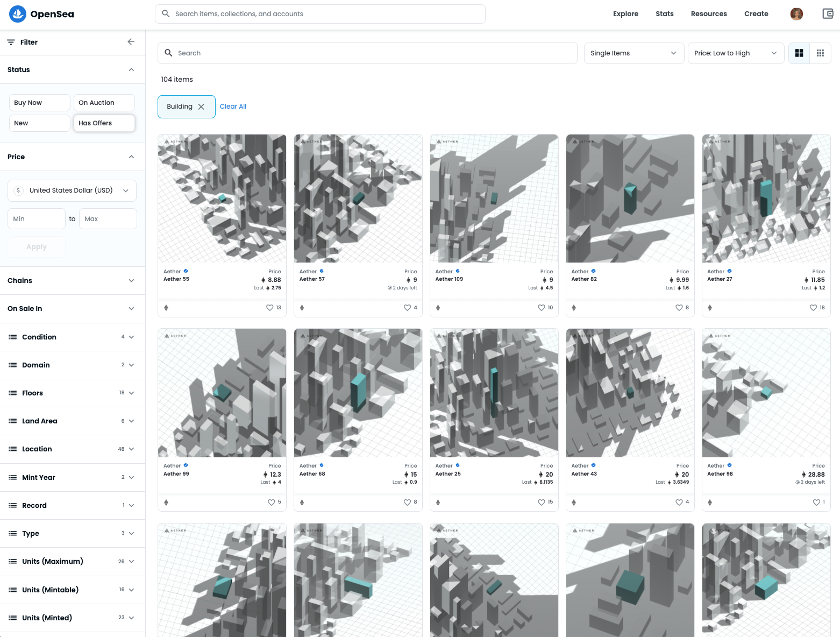Open the Aether 82 building thumbnail
Viewport: 840px width, 637px height.
click(x=630, y=199)
